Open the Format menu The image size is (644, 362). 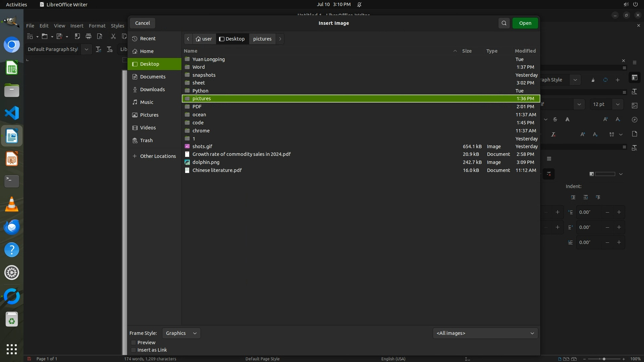[x=97, y=26]
